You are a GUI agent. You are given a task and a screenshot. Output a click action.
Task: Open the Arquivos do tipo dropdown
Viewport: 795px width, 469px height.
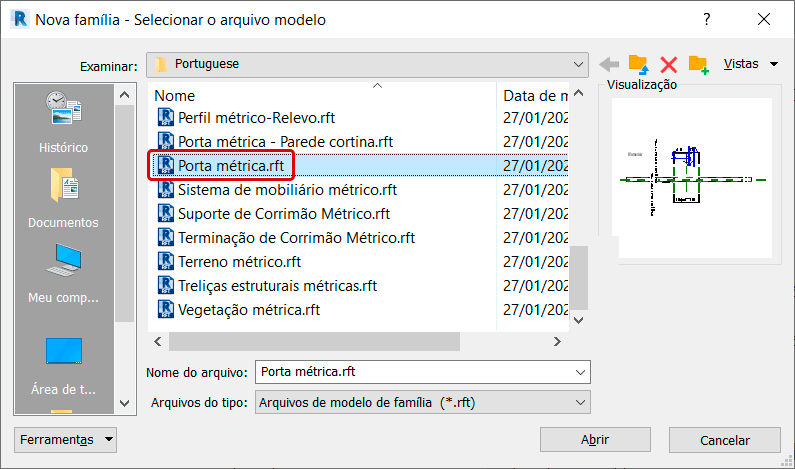580,402
